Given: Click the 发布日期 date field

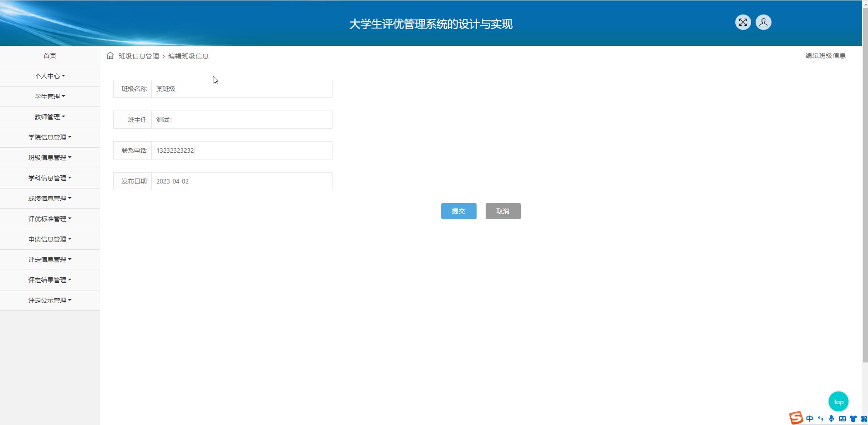Looking at the screenshot, I should pyautogui.click(x=241, y=181).
